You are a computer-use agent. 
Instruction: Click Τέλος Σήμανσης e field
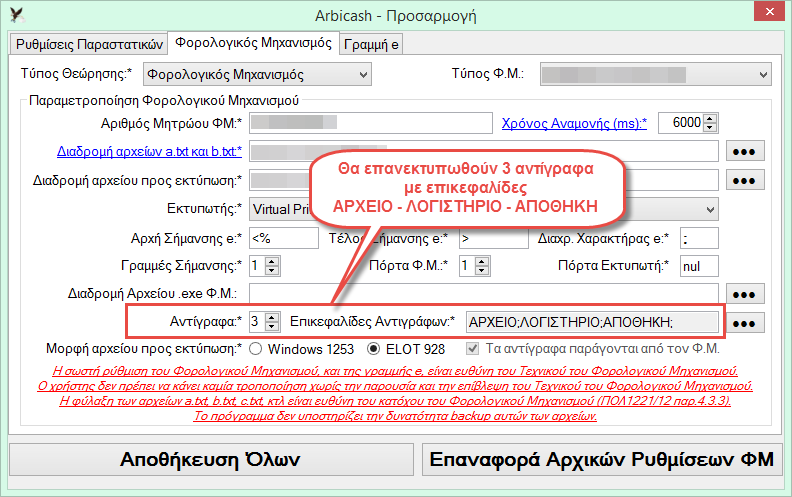click(493, 238)
